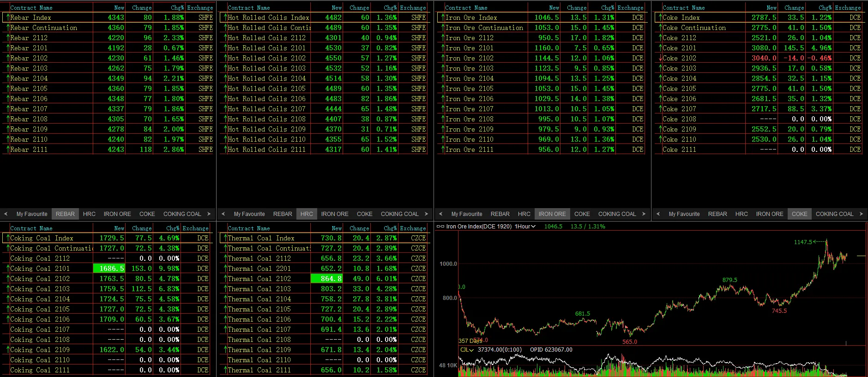
Task: Open My Favourite tab in Rebar panel
Action: (x=32, y=214)
